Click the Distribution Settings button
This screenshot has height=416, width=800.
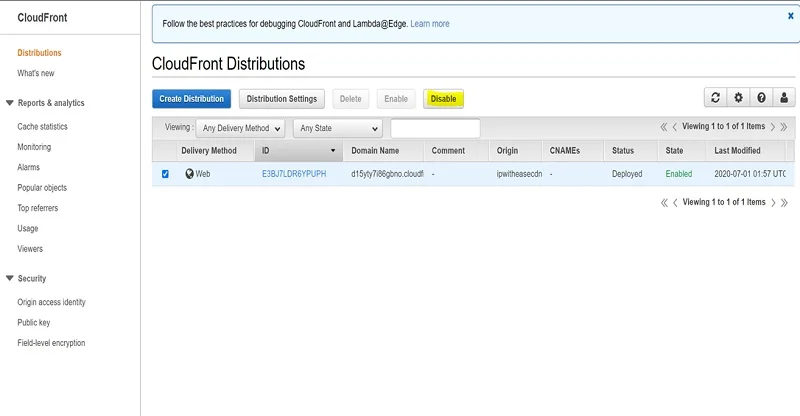click(x=282, y=99)
